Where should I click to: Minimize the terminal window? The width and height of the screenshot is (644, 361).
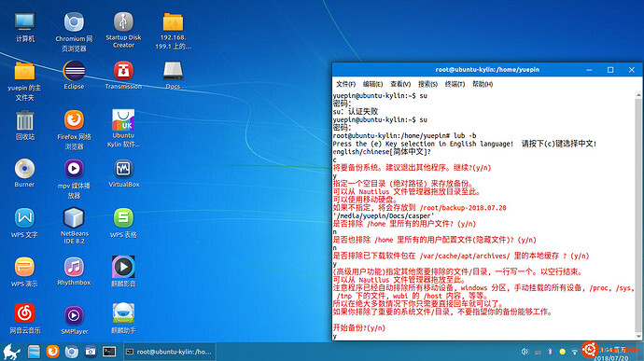tap(589, 70)
